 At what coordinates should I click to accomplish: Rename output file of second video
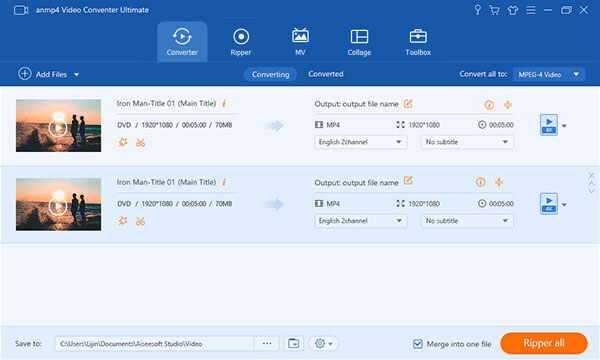(x=408, y=181)
